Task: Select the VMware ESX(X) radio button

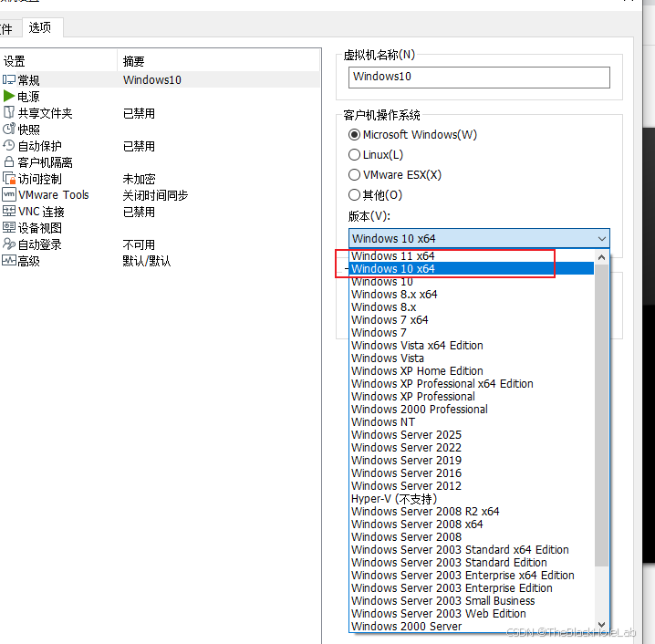Action: [x=354, y=174]
